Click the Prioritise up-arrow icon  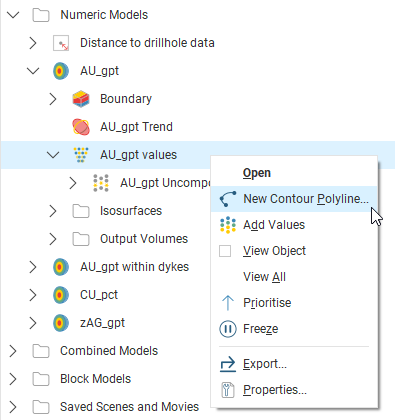point(228,303)
